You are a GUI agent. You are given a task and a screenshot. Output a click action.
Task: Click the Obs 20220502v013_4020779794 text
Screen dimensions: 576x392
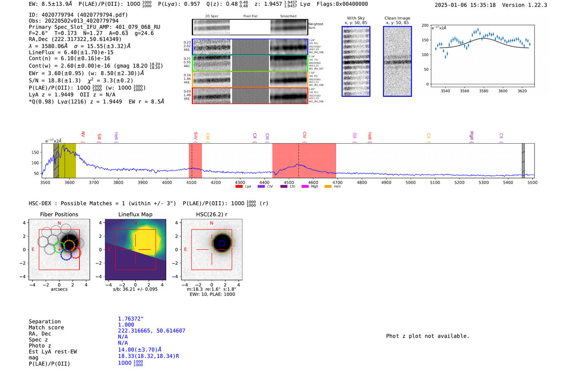(74, 21)
